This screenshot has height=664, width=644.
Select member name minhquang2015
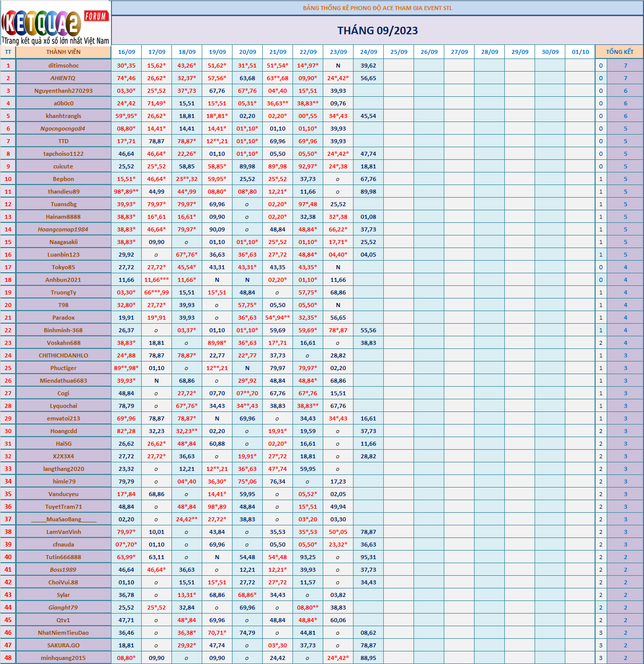[64, 658]
